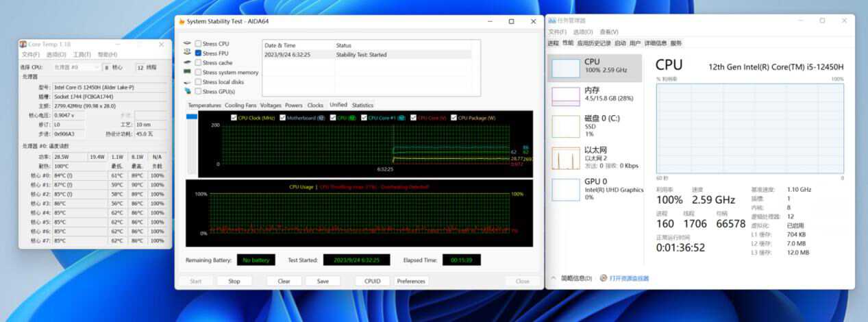868x322 pixels.
Task: Click the Stop button in AIDA64
Action: pos(234,281)
